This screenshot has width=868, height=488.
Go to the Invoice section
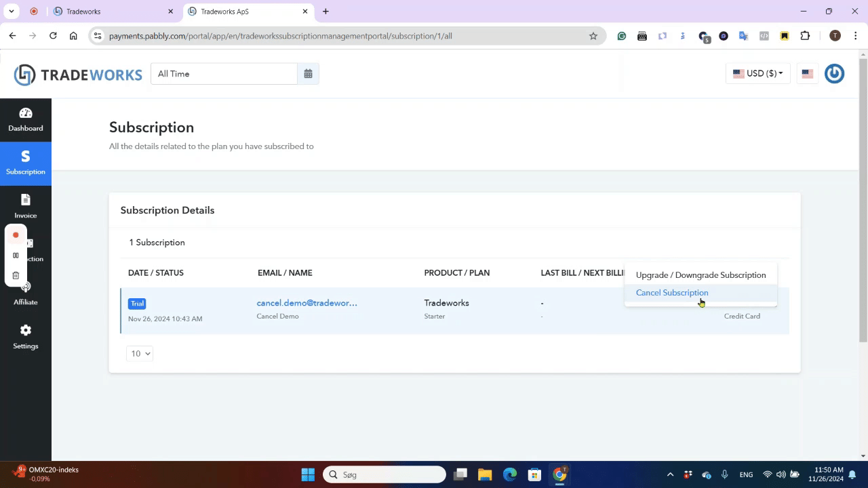26,207
